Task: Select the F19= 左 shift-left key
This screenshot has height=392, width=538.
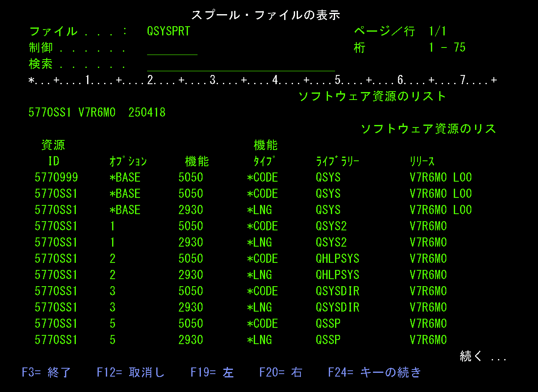Action: pyautogui.click(x=212, y=372)
